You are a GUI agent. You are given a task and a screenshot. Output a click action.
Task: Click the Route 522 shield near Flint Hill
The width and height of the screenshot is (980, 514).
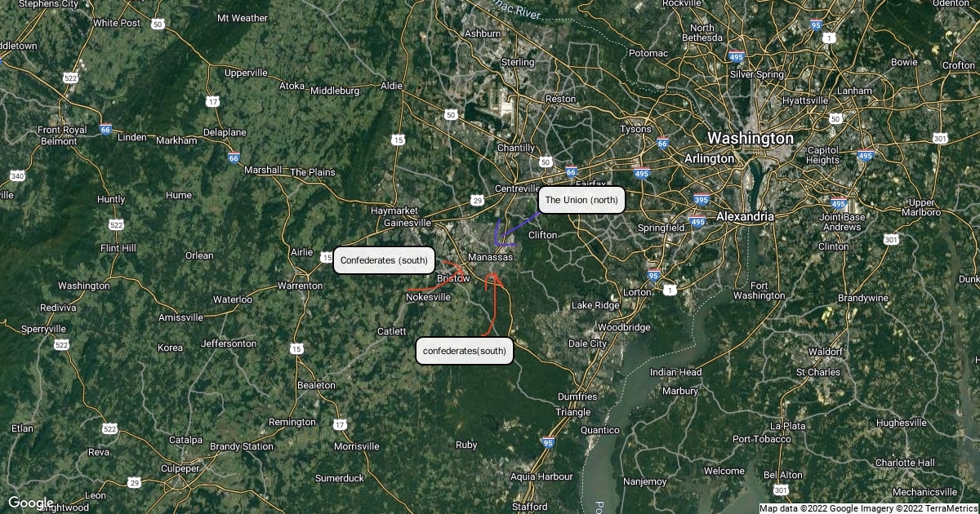[116, 224]
